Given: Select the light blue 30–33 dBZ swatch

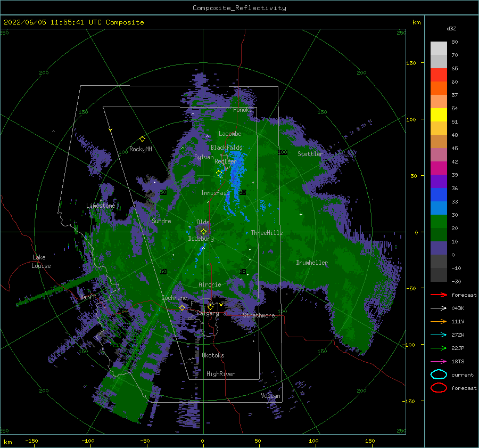Looking at the screenshot, I should click(x=439, y=208).
